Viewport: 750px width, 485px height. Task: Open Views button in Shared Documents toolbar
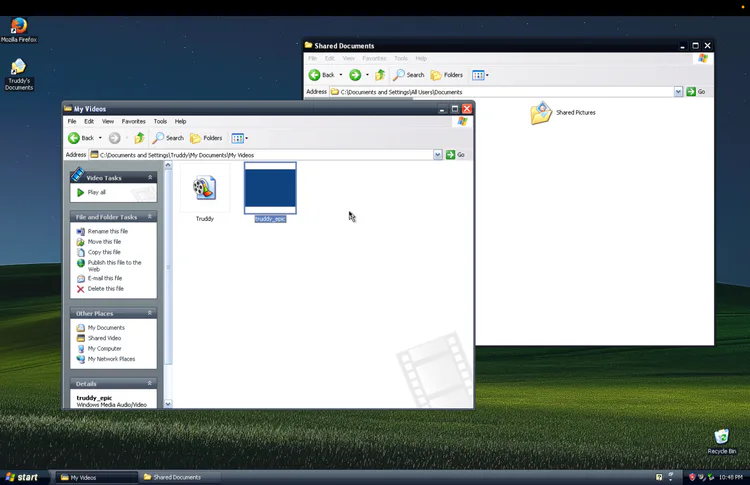480,75
